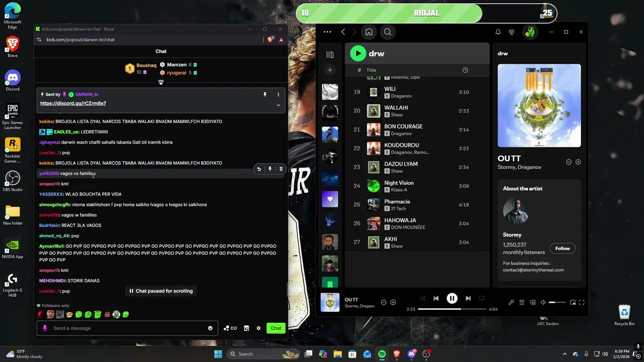
Task: Click minus icon in the now-playing bar
Action: click(x=383, y=302)
